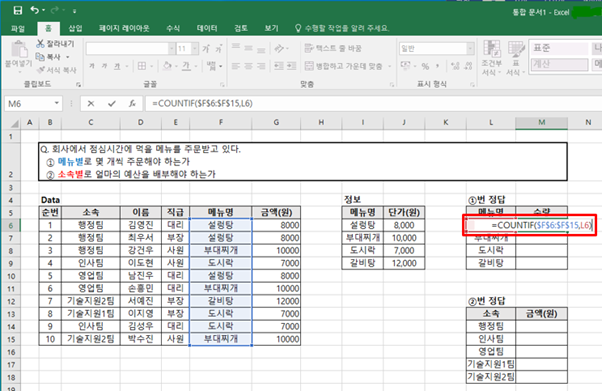602x391 pixels.
Task: Align text left
Action: click(236, 66)
